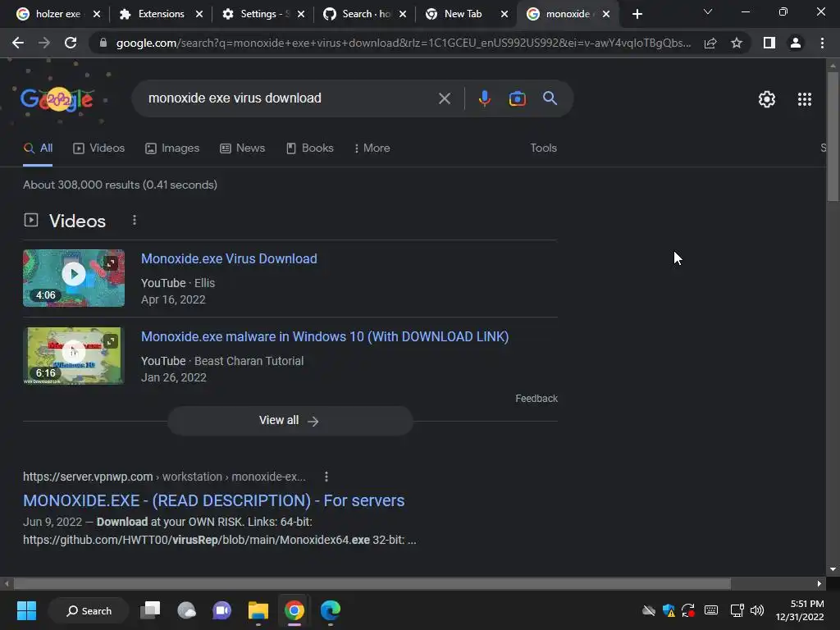Open MONOXIDE.EXE For servers result
The width and height of the screenshot is (840, 630).
point(213,500)
